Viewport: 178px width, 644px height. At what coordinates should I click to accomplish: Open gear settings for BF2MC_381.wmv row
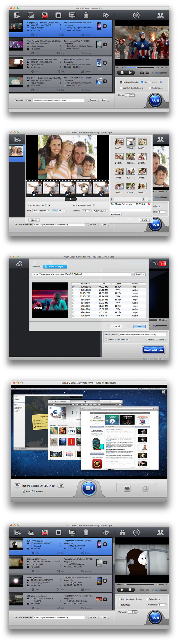(x=105, y=581)
